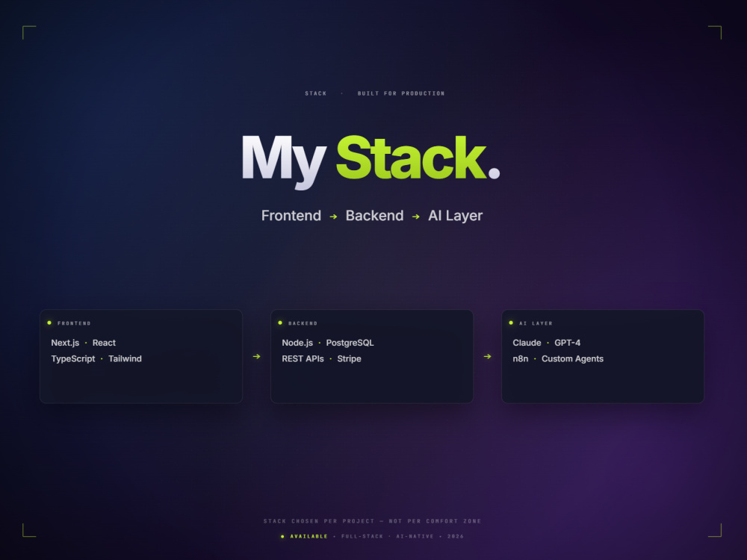Image resolution: width=747 pixels, height=560 pixels.
Task: Click the 'BUILT FOR PRODUCTION' eyebrow label
Action: [401, 93]
